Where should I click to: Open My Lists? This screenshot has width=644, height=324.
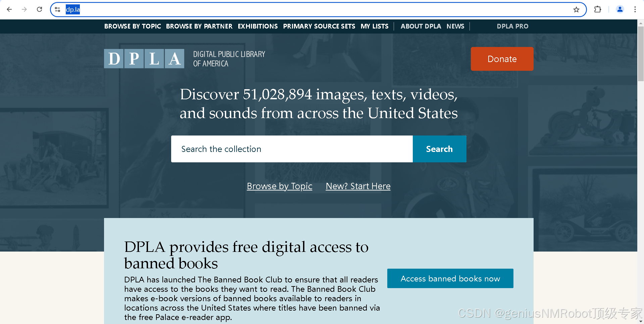click(x=375, y=26)
